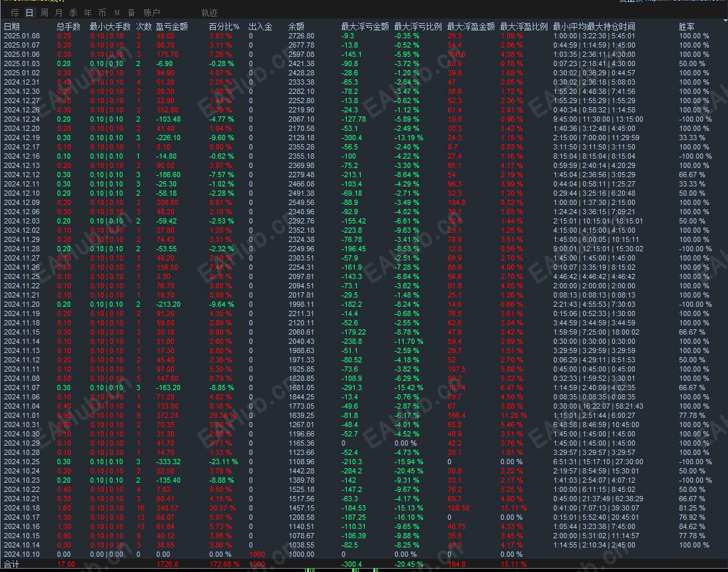Open the 季 quarterly tab
The height and width of the screenshot is (572, 728).
[x=73, y=13]
